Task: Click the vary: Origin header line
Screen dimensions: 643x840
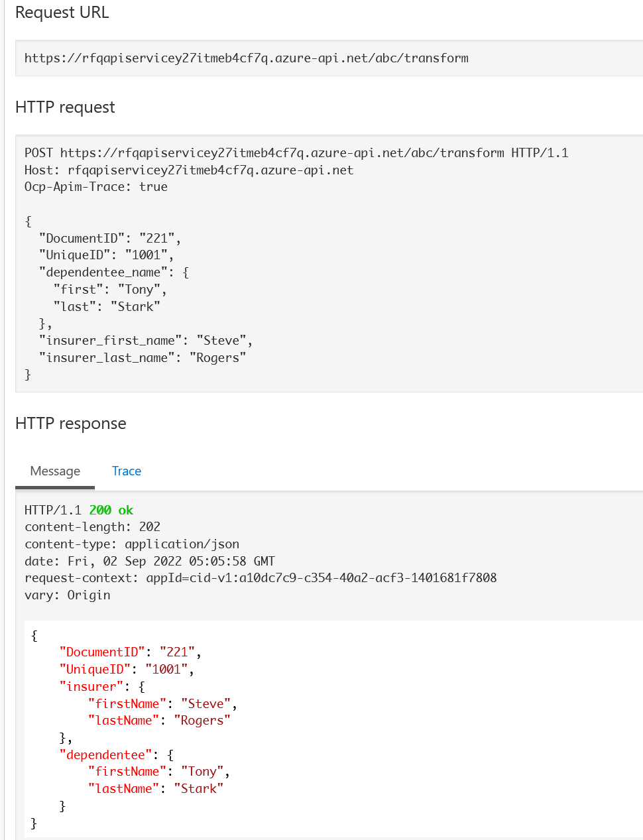Action: pyautogui.click(x=67, y=595)
